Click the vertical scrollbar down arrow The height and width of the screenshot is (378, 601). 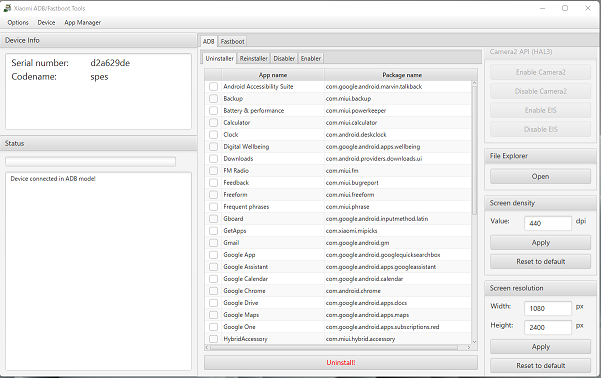click(474, 342)
